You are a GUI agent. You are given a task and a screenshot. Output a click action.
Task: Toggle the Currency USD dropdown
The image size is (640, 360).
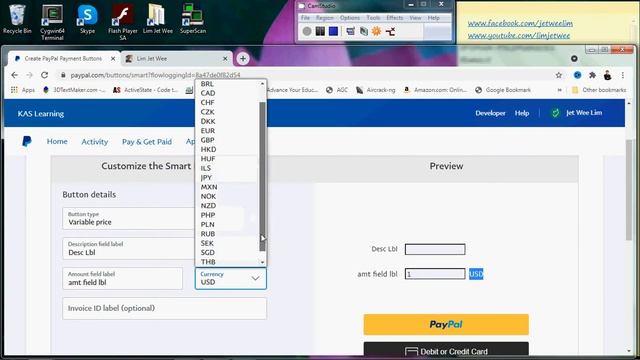[x=231, y=278]
